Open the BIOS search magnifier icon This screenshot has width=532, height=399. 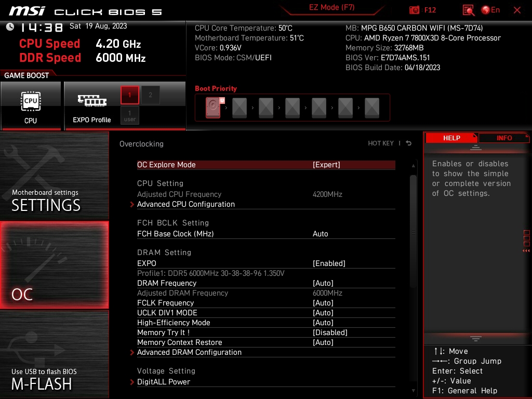point(469,10)
